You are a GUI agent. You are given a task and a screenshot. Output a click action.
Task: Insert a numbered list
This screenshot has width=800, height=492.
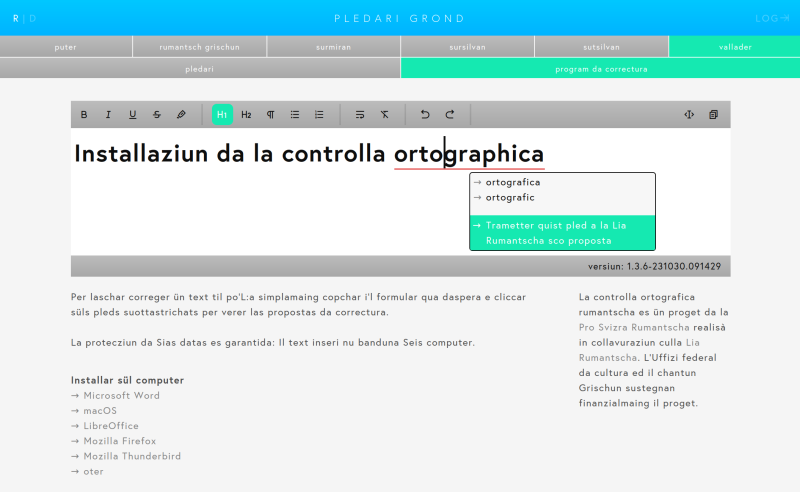coord(319,115)
